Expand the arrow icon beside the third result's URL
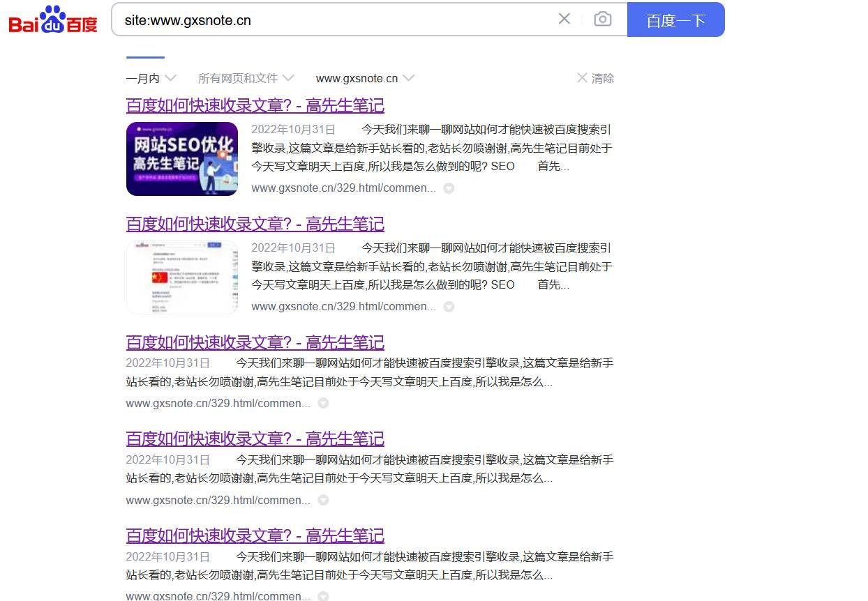 click(x=323, y=403)
